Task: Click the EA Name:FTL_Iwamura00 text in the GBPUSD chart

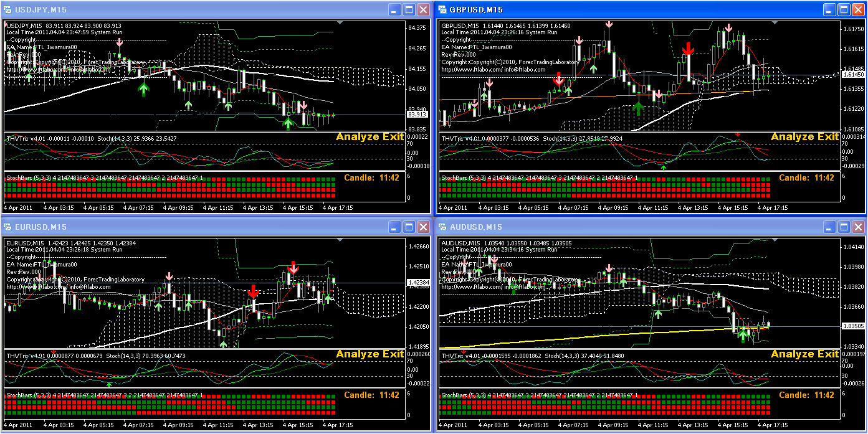Action: [477, 47]
